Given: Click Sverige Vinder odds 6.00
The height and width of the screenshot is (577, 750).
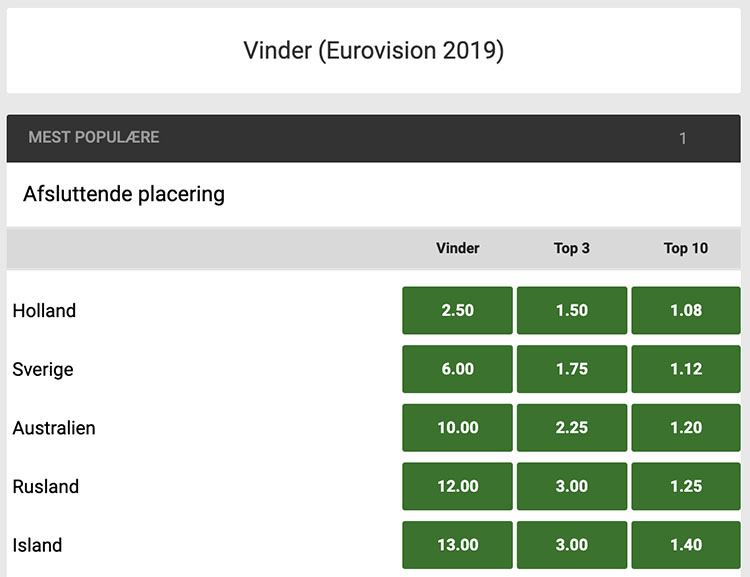Looking at the screenshot, I should pyautogui.click(x=457, y=369).
